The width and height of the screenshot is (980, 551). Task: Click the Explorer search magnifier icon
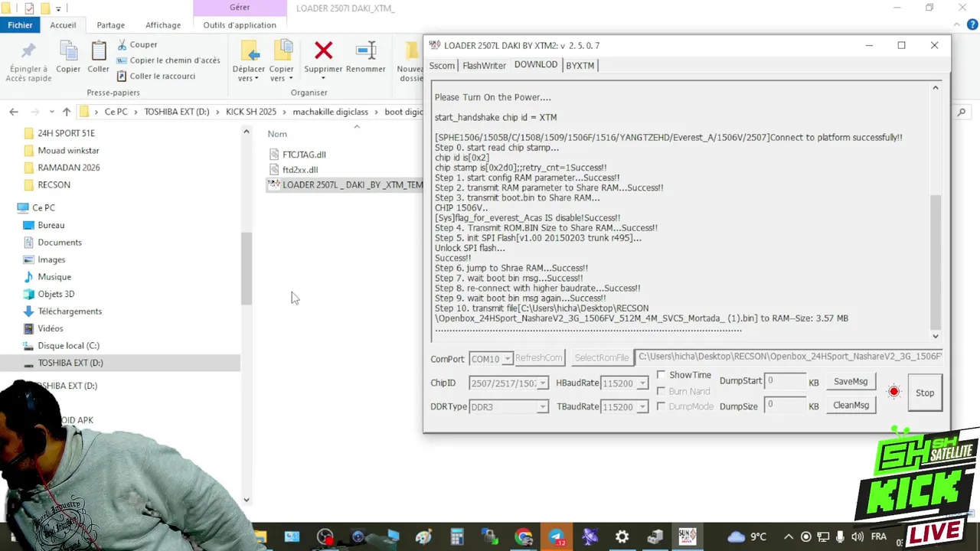click(x=962, y=112)
